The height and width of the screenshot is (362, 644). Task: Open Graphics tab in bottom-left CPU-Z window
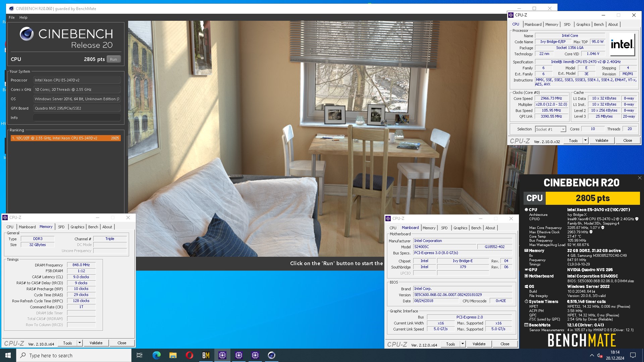click(x=77, y=227)
